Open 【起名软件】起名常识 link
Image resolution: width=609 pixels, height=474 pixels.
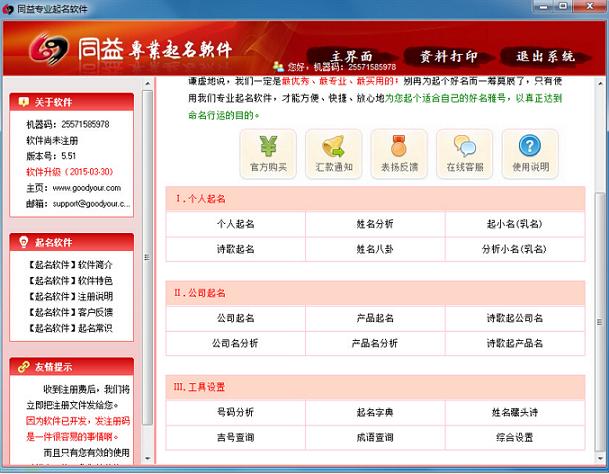click(70, 328)
